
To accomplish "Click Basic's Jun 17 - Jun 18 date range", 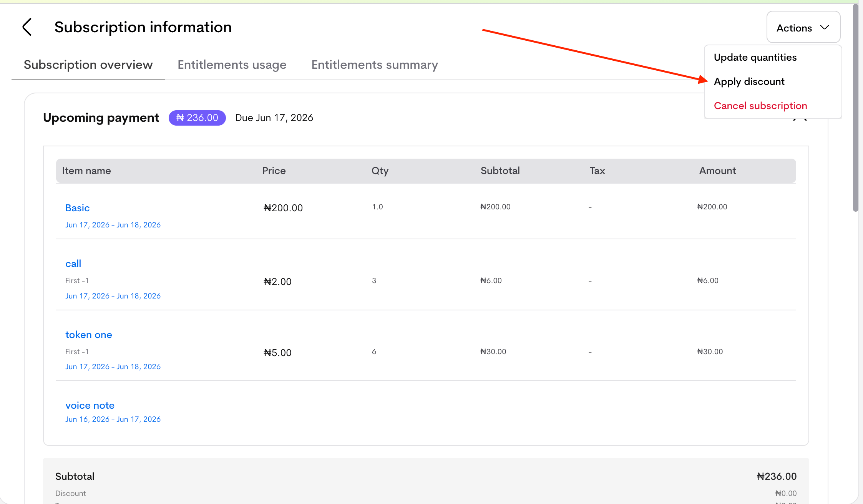I will (113, 225).
